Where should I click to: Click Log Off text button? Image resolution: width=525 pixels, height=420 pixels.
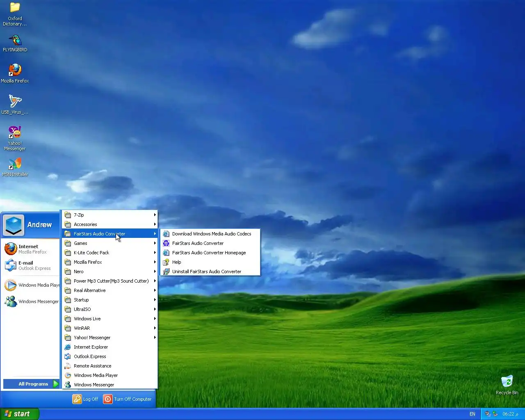click(91, 399)
